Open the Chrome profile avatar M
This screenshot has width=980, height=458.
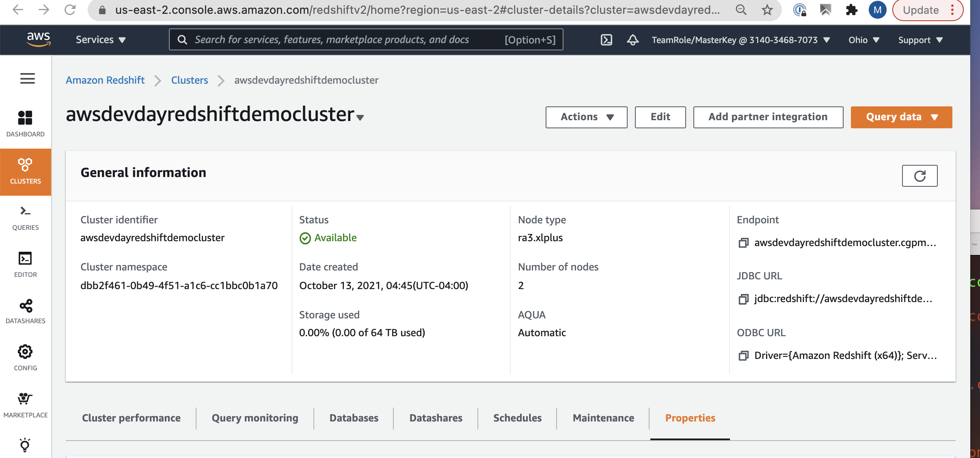pyautogui.click(x=877, y=10)
